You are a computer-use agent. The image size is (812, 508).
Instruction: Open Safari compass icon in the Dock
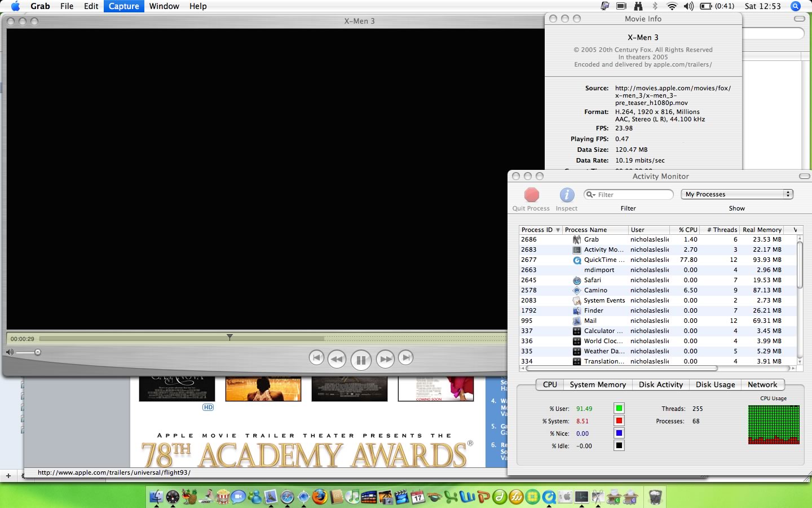click(287, 497)
